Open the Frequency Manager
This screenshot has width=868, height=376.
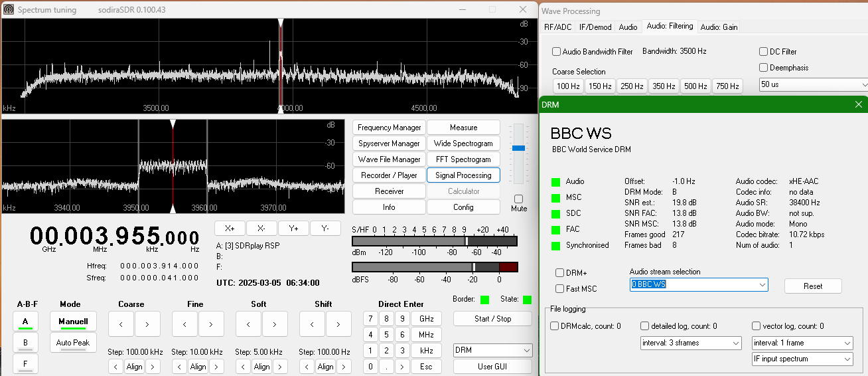tap(389, 128)
